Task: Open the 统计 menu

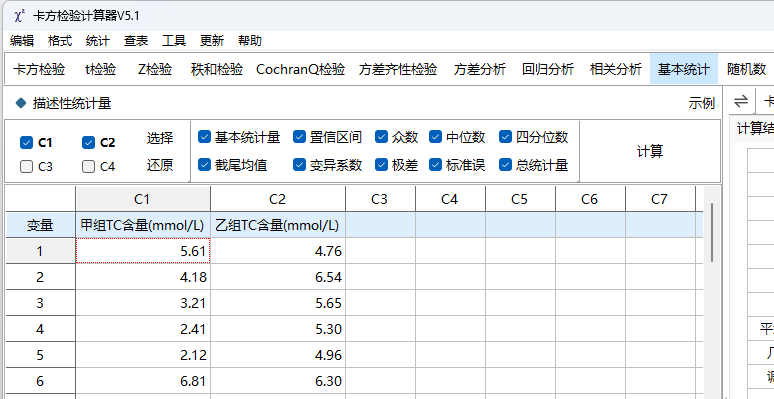Action: pos(98,41)
